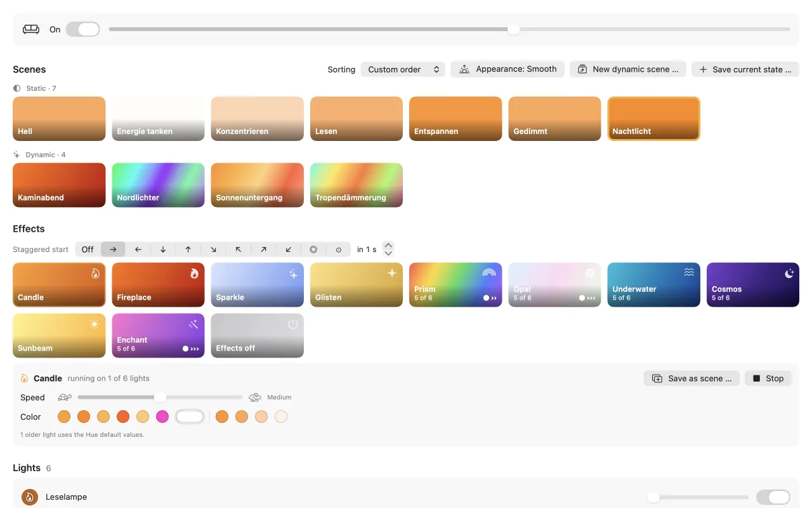Save the Candle effect as scene
Viewport: 812px width, 508px height.
click(692, 378)
